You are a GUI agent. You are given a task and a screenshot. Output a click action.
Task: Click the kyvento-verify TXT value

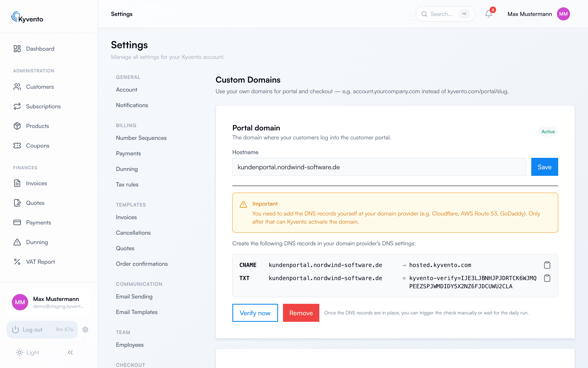coord(473,282)
